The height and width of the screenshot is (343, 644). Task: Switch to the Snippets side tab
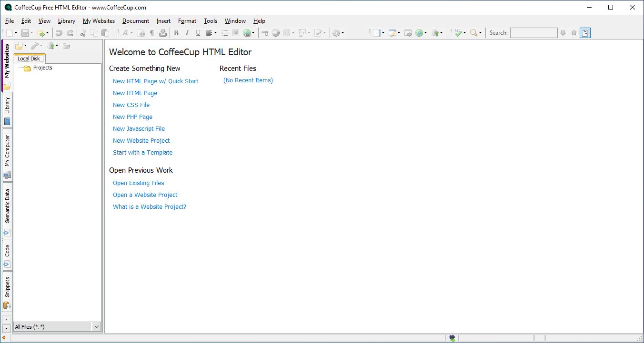point(7,292)
